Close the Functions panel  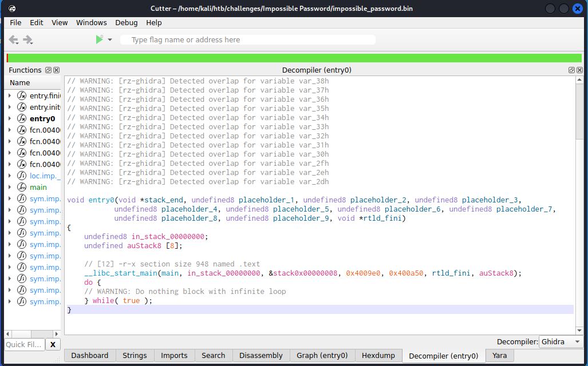coord(56,70)
